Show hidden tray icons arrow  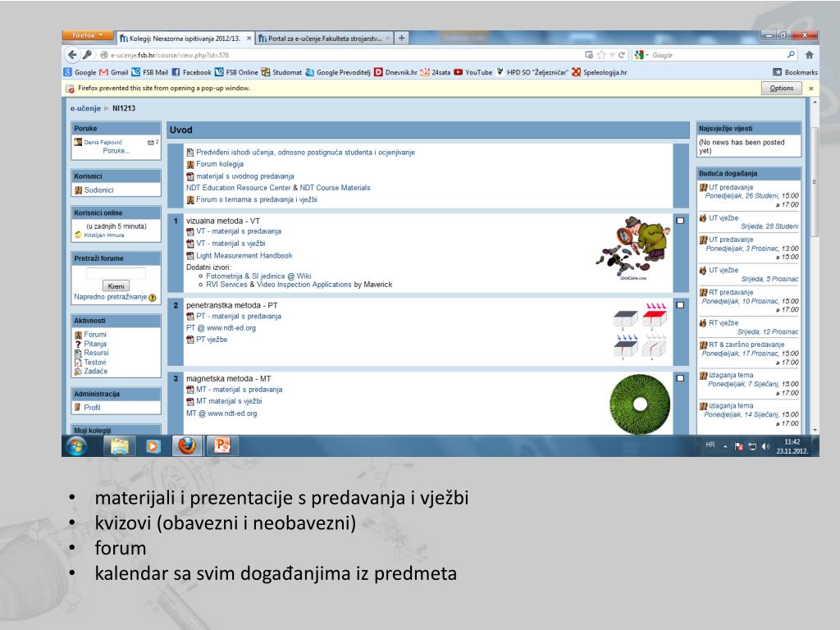(725, 446)
